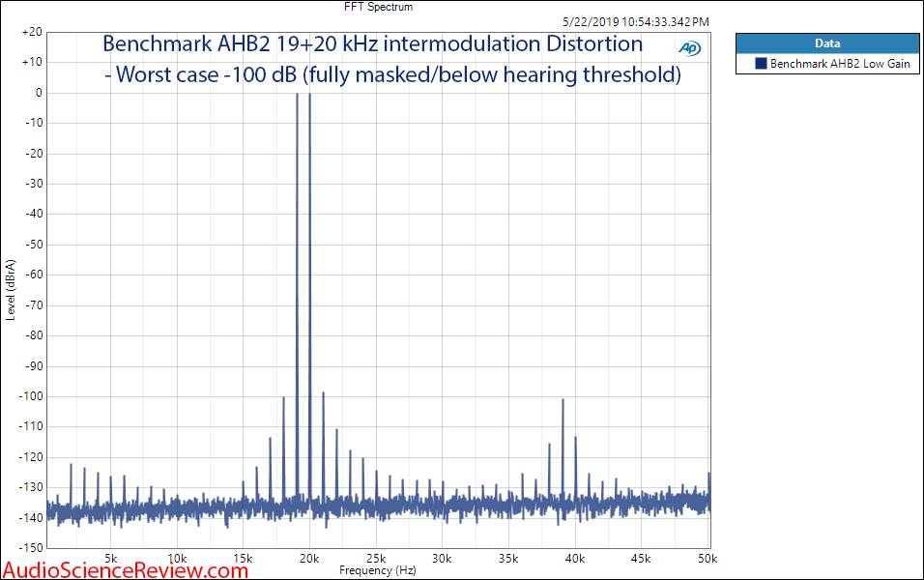Click the "0" level axis tick
The image size is (924, 580).
click(x=39, y=93)
